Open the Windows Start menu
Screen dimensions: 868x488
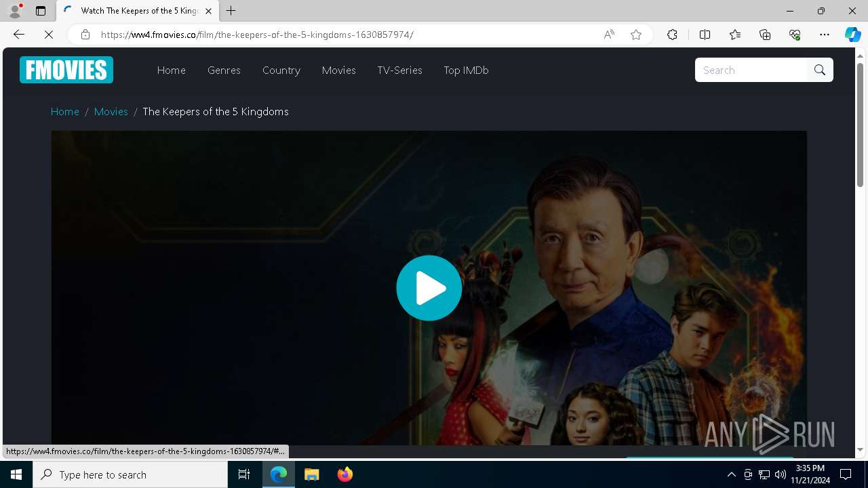click(16, 474)
